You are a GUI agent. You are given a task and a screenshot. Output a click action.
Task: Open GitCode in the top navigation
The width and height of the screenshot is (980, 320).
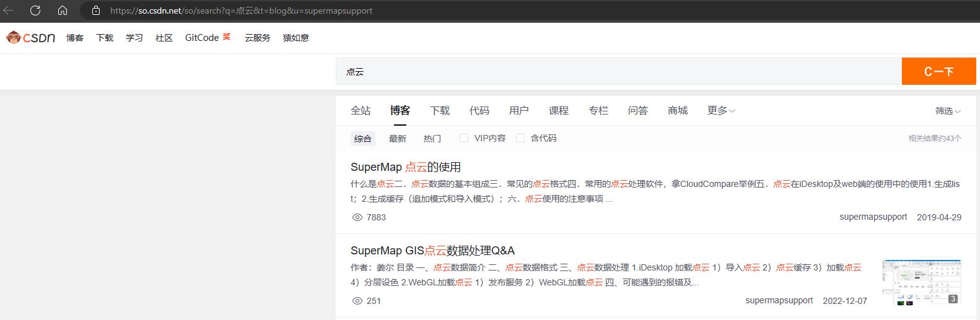coord(202,38)
